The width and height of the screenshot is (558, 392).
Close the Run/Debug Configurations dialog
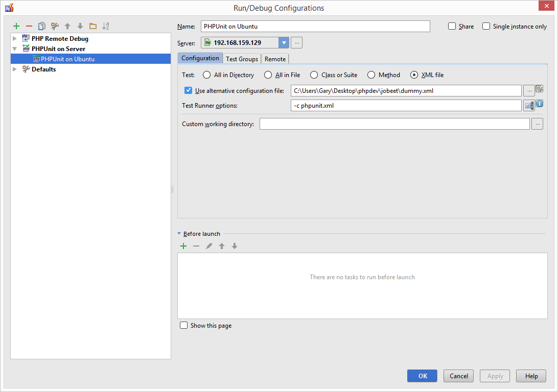coord(546,6)
